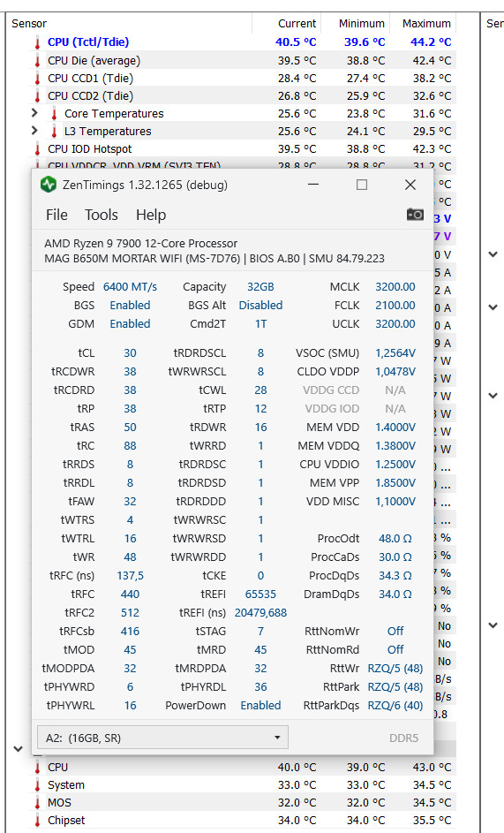
Task: Click the tRAS value 50
Action: tap(130, 428)
